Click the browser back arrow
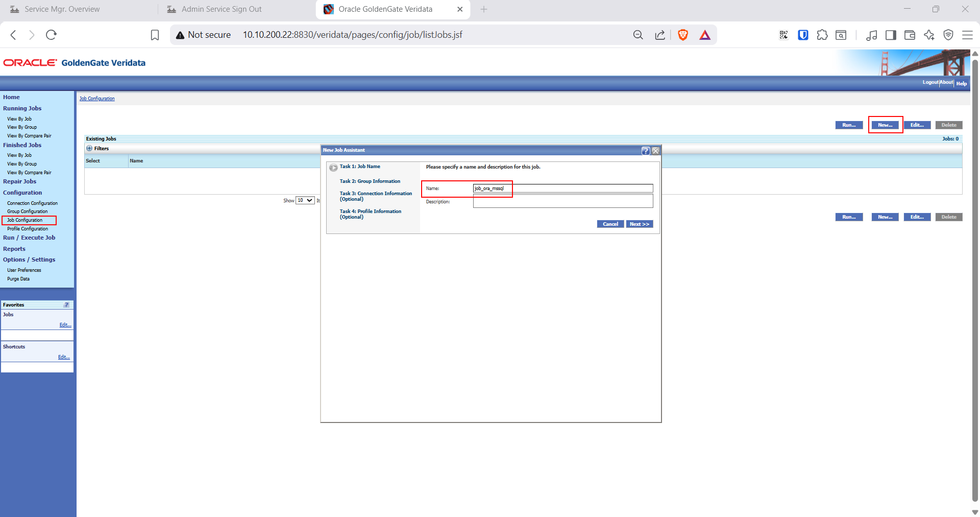 click(14, 35)
